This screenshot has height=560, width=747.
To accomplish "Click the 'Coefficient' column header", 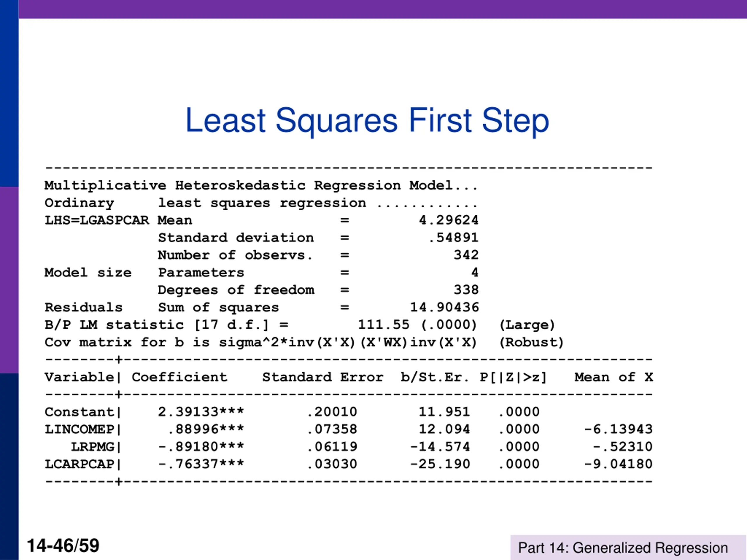I will coord(180,377).
